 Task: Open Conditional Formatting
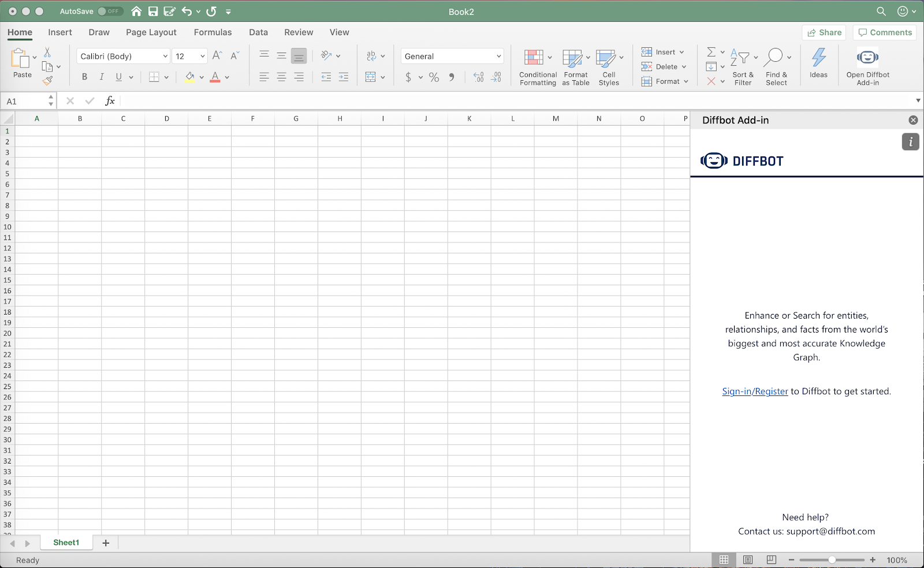(538, 67)
